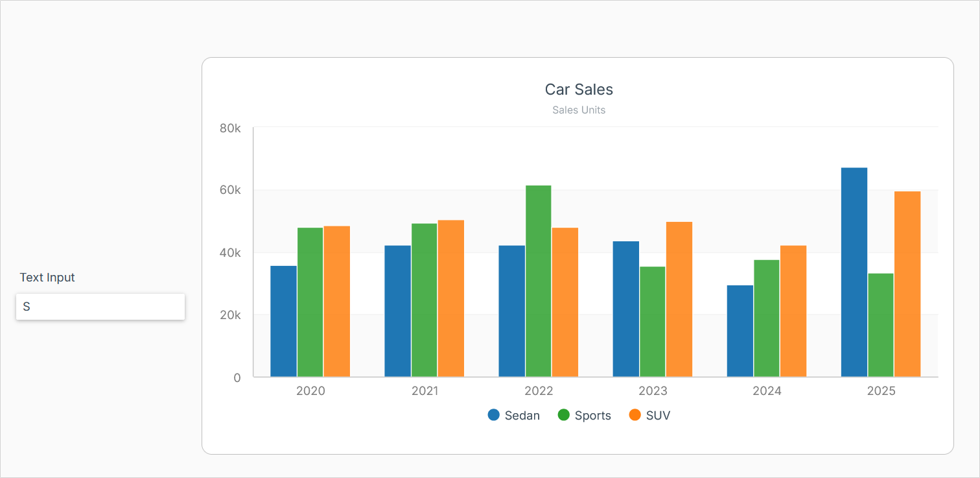Select the 2021 Sedan bar
Image resolution: width=980 pixels, height=478 pixels.
coord(397,311)
